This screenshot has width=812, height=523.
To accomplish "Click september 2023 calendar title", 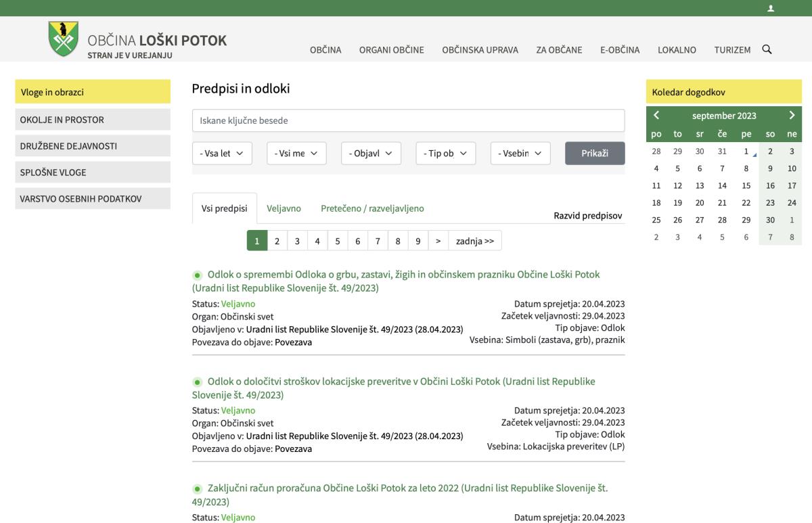I will (x=724, y=116).
